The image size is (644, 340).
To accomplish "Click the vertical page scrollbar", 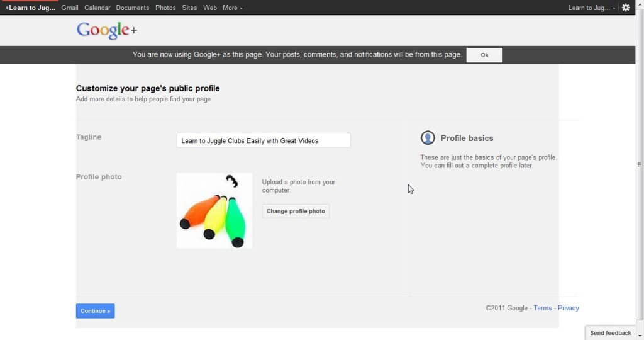I will pos(640,164).
